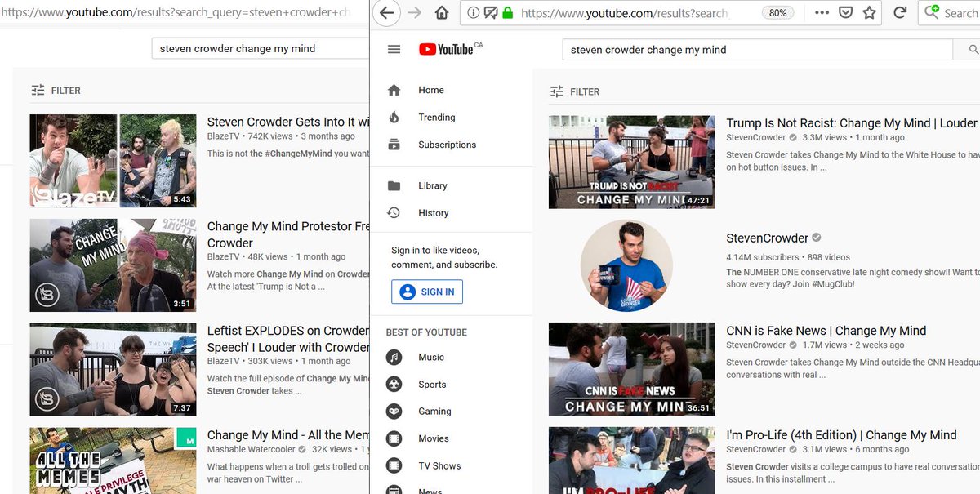Open 'All the Memes' video thumbnail
The width and height of the screenshot is (980, 494).
(114, 461)
